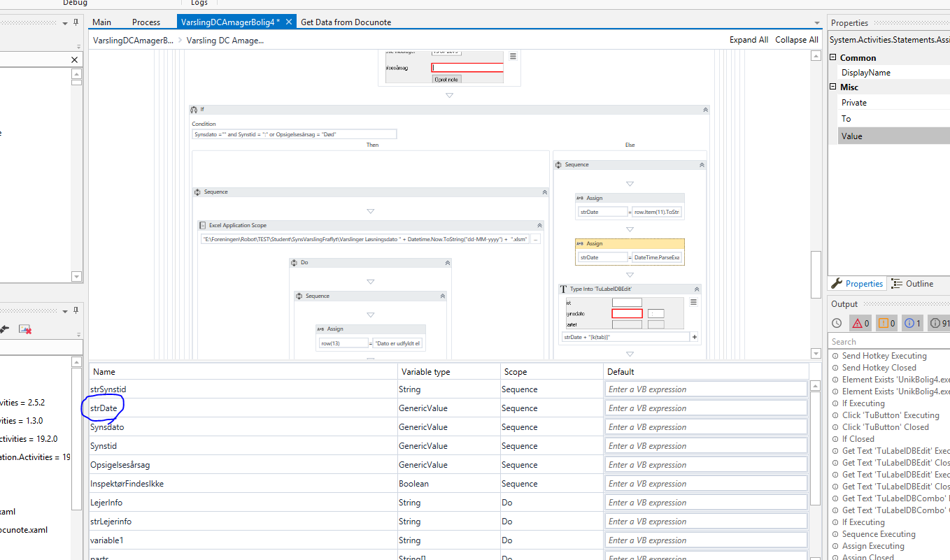Switch to the Get Data from Docunote tab

(x=346, y=22)
